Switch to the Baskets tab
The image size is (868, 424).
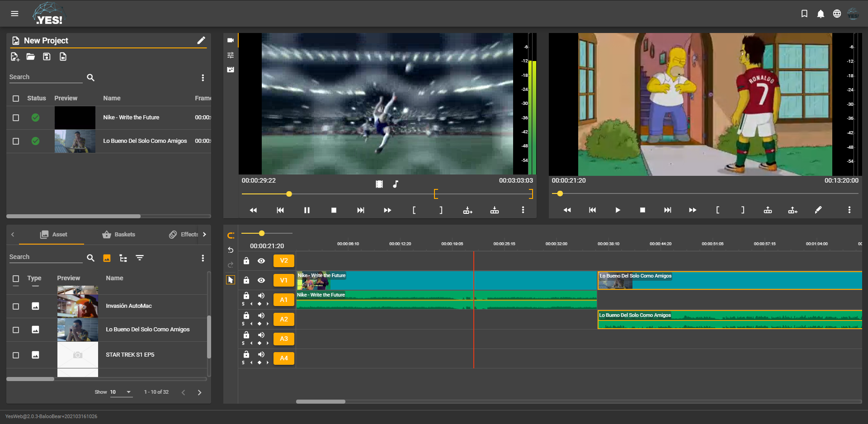point(119,235)
